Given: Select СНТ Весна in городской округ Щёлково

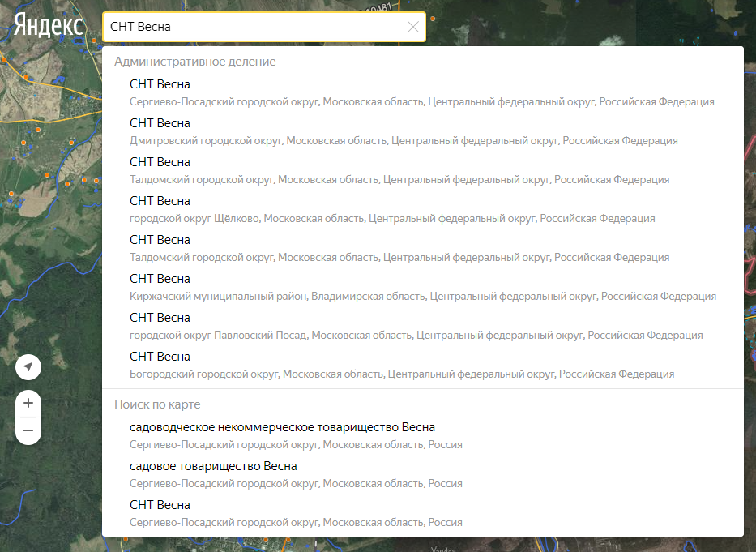Looking at the screenshot, I should (422, 209).
